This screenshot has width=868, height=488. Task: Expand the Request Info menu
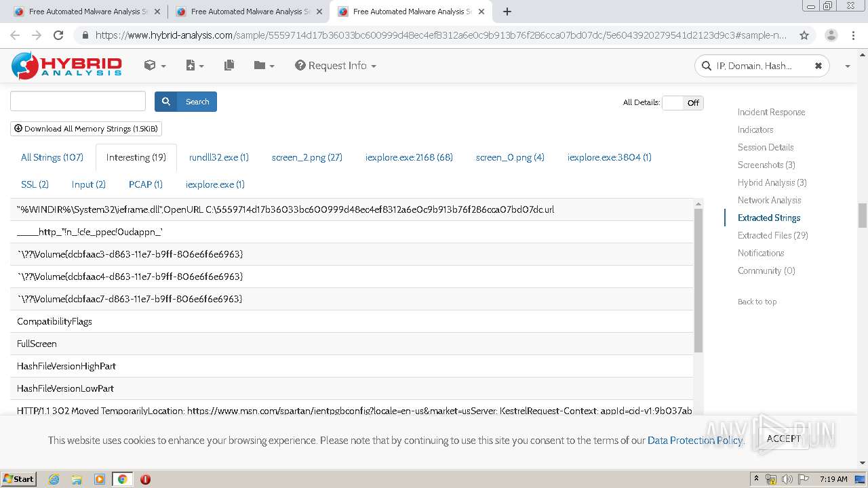336,66
